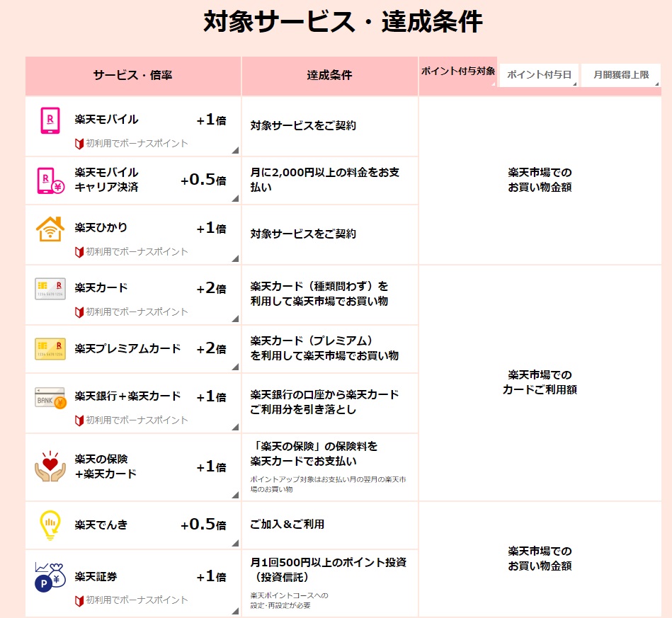Click the 楽天の保険 heart-in-hands icon

(x=50, y=467)
